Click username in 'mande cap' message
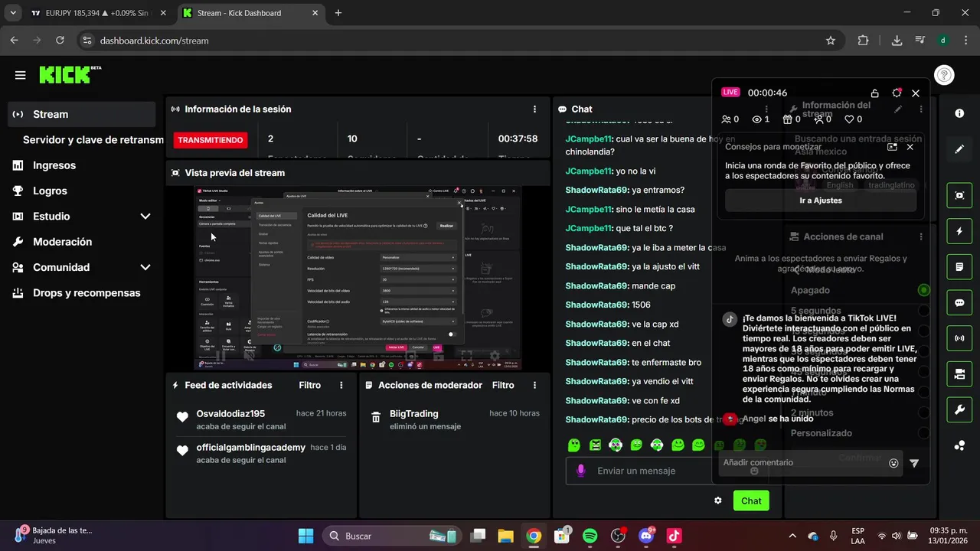Screen dimensions: 980x551 [x=596, y=285]
